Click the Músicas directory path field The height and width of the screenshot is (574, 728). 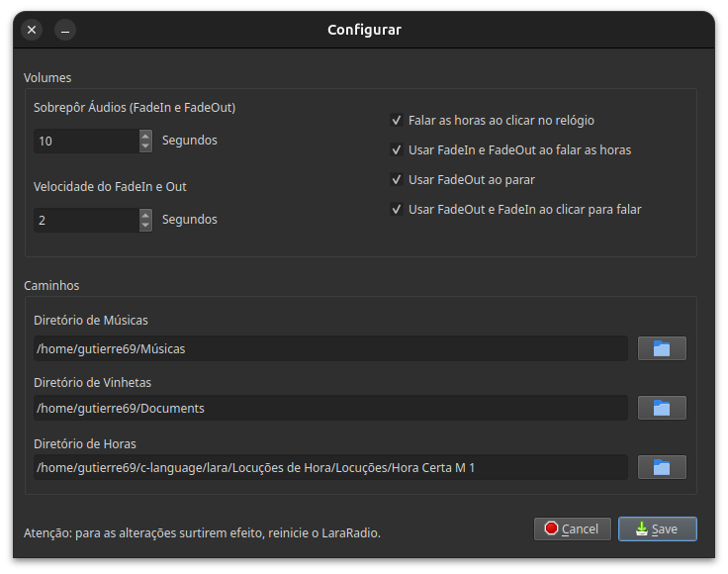point(330,348)
